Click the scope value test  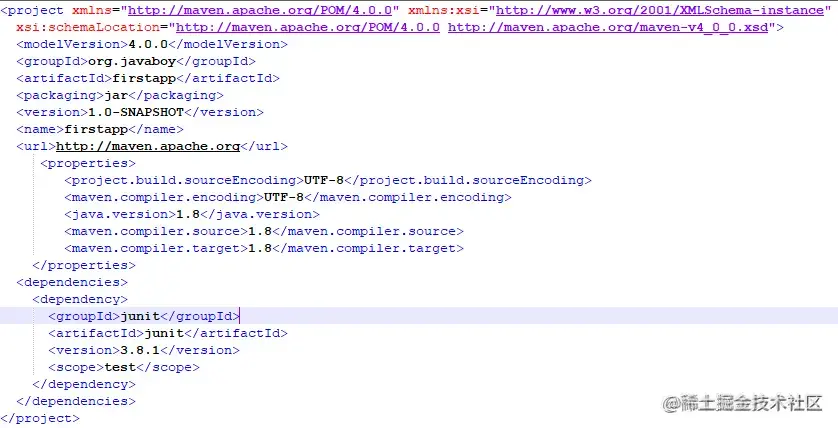click(120, 368)
